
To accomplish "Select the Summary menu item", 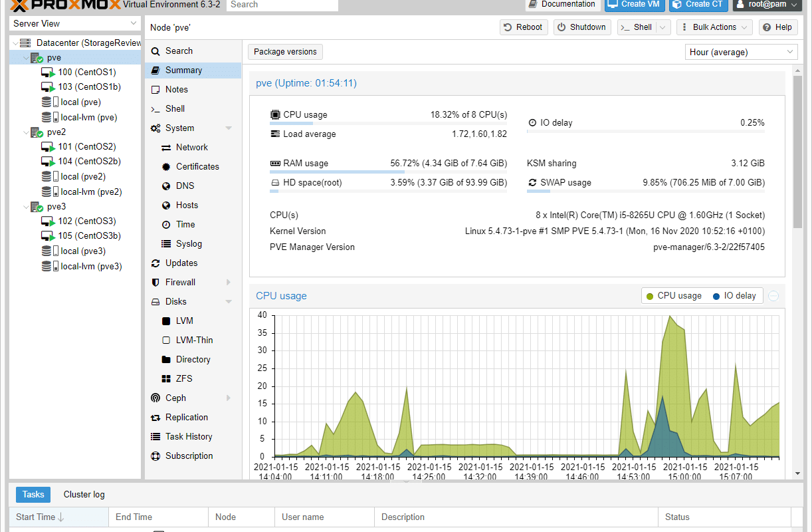I will 193,70.
